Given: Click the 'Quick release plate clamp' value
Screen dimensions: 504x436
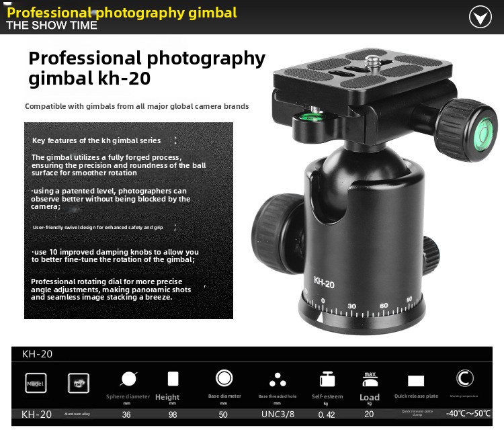Looking at the screenshot, I should coord(417,413).
